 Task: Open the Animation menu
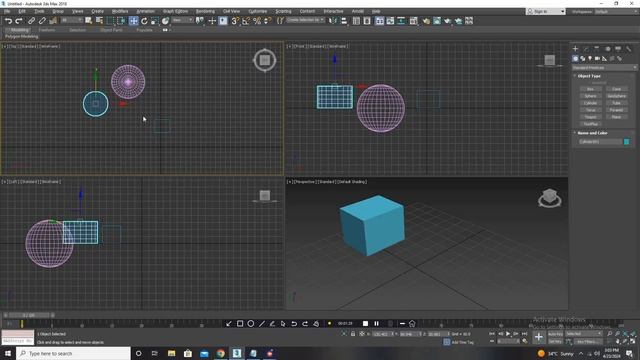pos(145,11)
